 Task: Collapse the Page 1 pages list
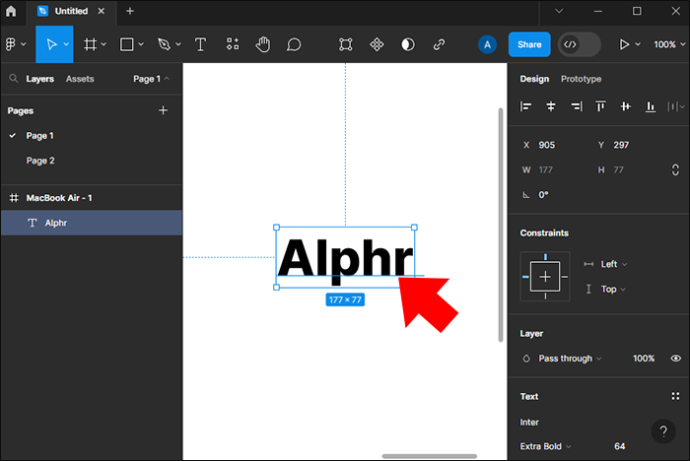(151, 79)
